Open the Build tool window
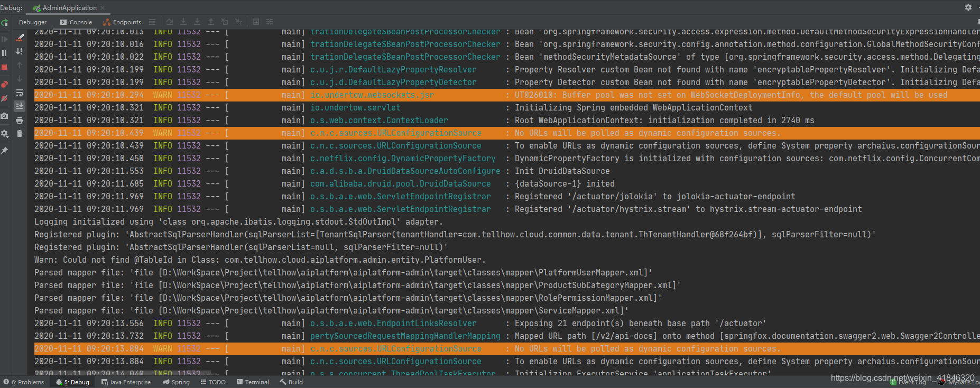Screen dimensions: 980x388 tap(291, 382)
